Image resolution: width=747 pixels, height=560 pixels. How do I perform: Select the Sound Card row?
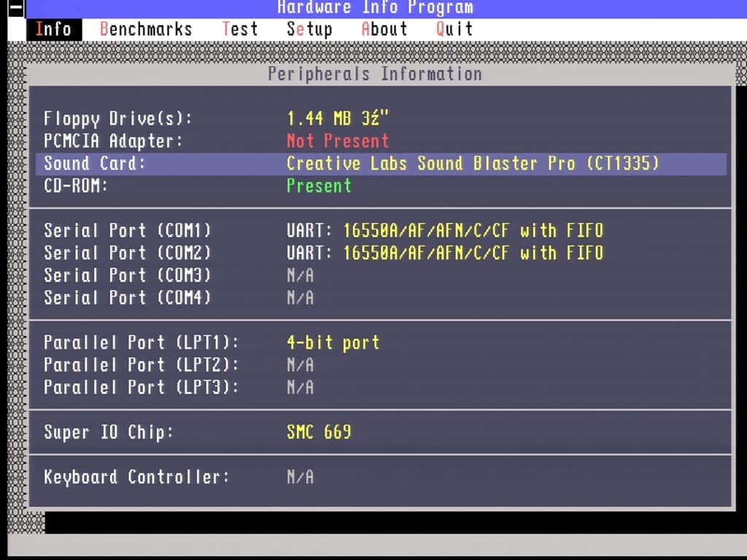coord(381,164)
